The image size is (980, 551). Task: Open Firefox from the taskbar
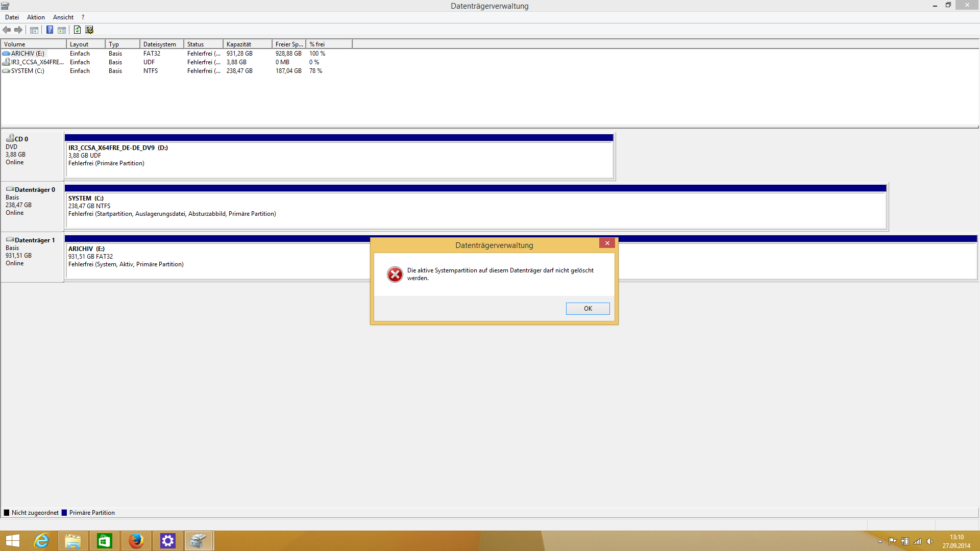tap(136, 540)
